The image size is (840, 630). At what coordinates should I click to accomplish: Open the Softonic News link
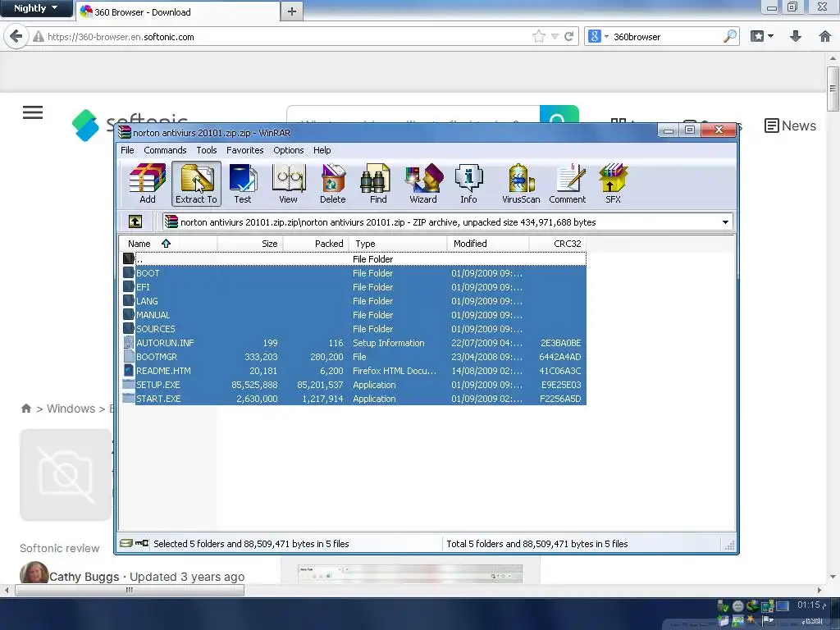(790, 126)
